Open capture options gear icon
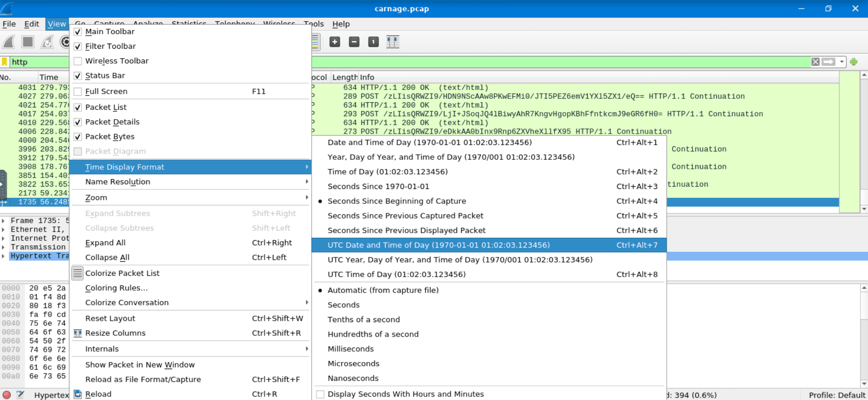 [65, 42]
